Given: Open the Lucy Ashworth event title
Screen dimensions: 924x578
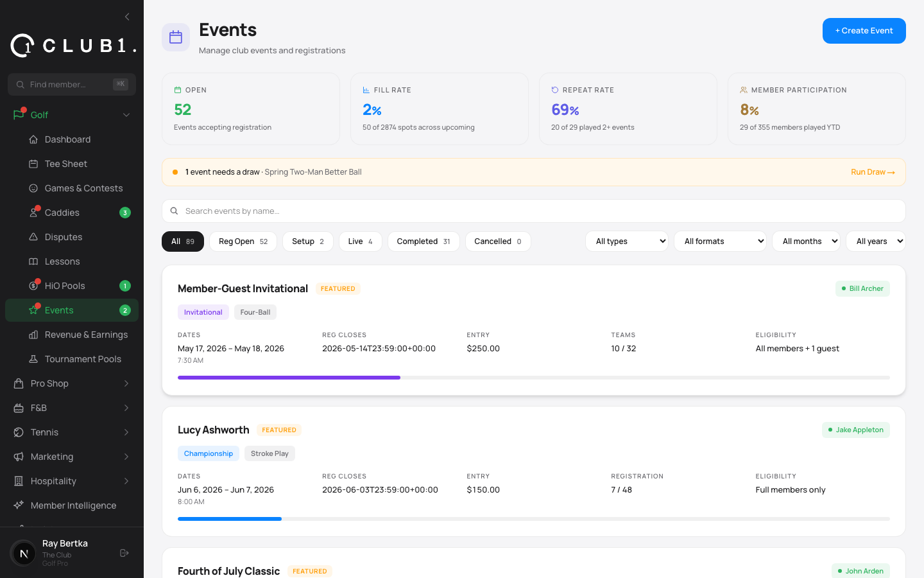Looking at the screenshot, I should coord(214,430).
